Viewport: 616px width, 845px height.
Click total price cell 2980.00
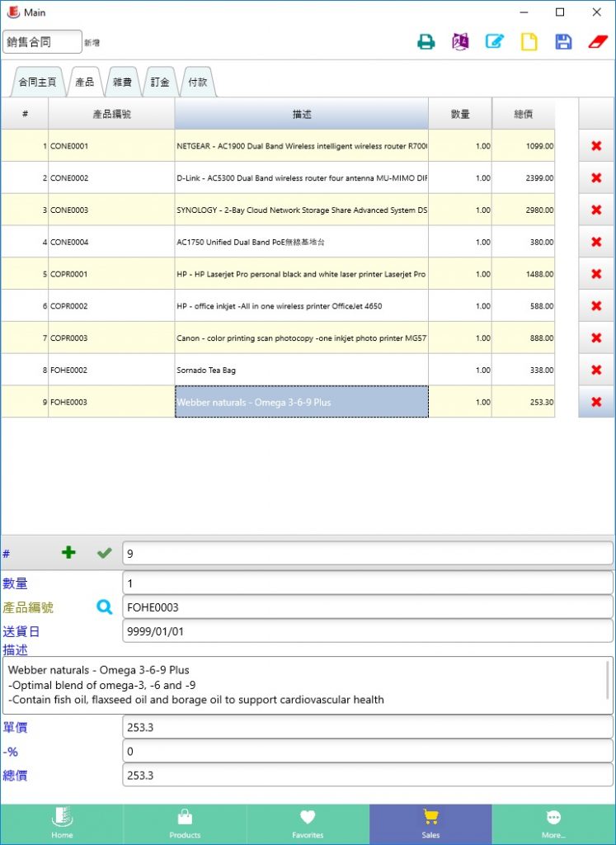pos(524,210)
